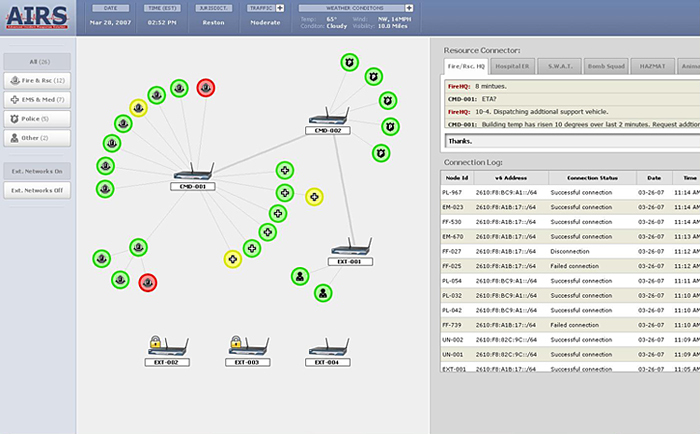Select yellow EMS node beside green EMS node
Screen dimensions: 700x434
click(314, 197)
